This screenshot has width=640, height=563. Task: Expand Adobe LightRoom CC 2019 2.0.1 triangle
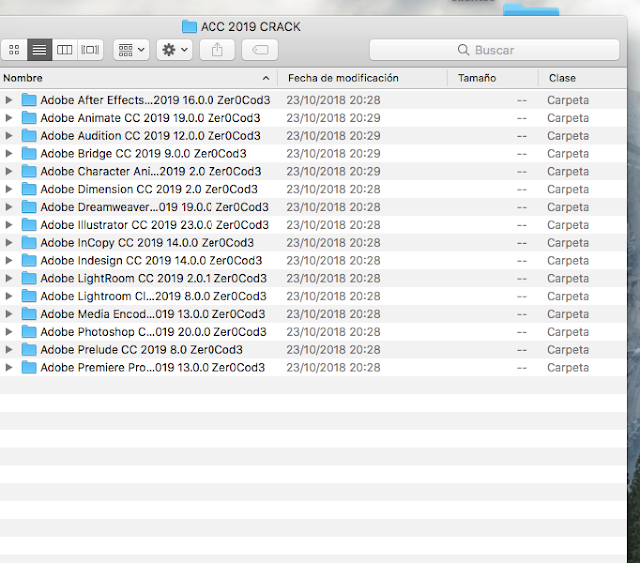coord(9,278)
